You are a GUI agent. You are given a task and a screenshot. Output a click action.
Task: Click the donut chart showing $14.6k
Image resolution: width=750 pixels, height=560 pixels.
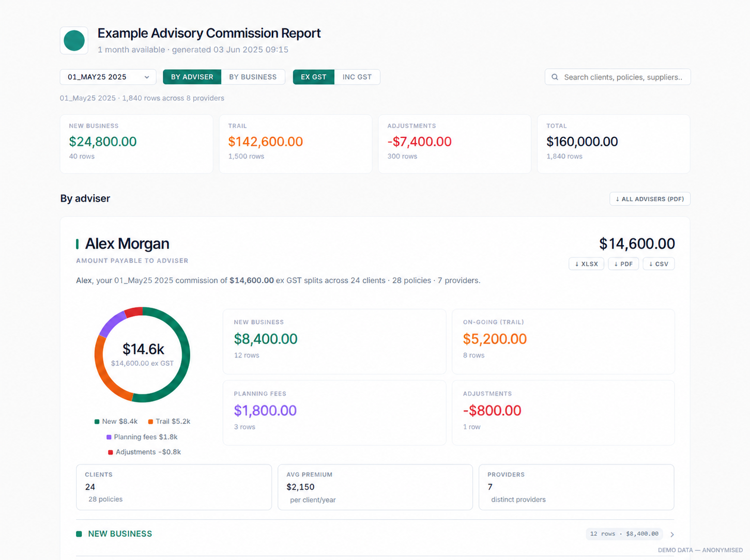coord(142,355)
